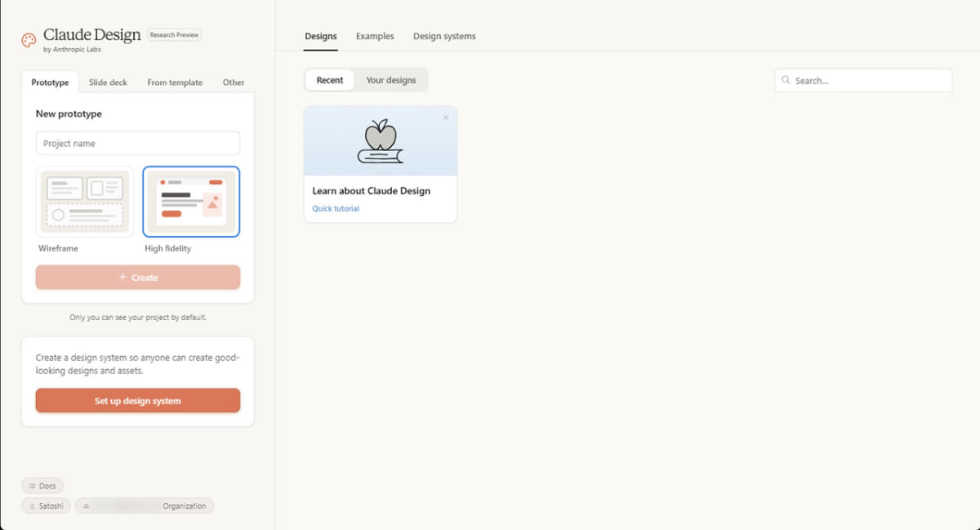The width and height of the screenshot is (980, 530).
Task: Show Recent designs
Action: pos(330,80)
